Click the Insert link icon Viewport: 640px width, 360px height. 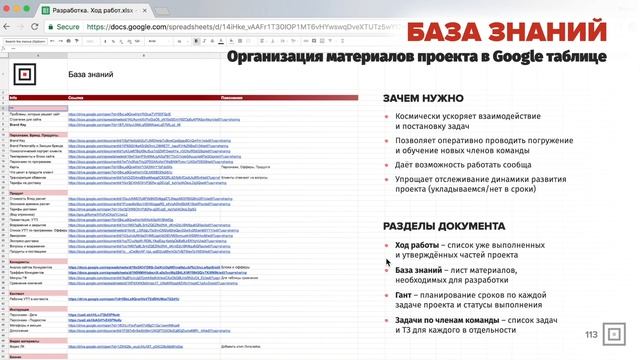[306, 41]
